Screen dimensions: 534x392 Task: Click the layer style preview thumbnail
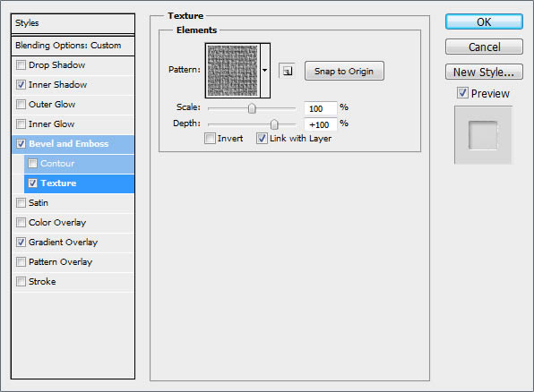(x=483, y=135)
